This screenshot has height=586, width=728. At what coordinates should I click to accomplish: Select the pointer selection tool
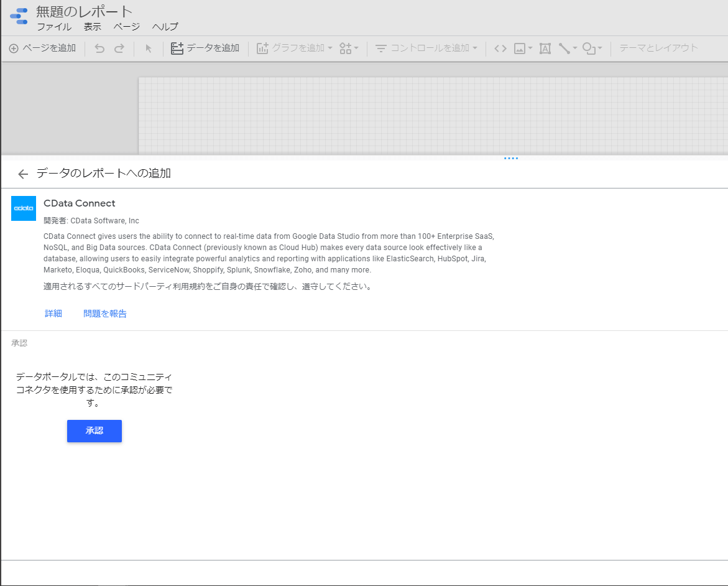click(149, 49)
